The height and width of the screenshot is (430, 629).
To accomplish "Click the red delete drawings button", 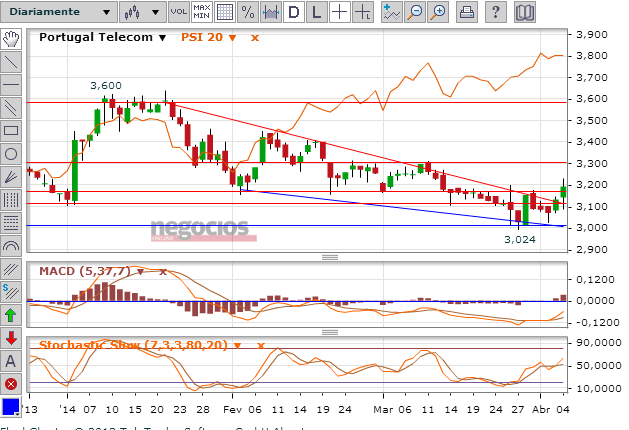I will coord(11,384).
